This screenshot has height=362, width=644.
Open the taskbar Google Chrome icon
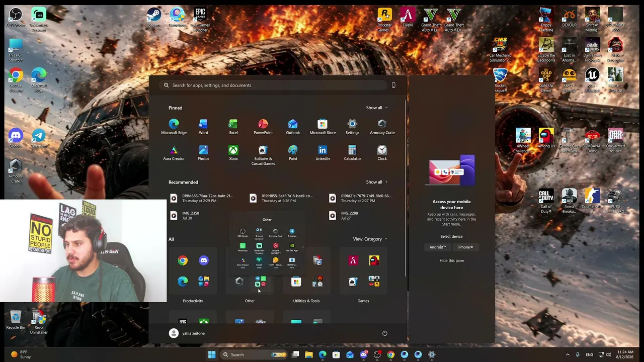[391, 354]
